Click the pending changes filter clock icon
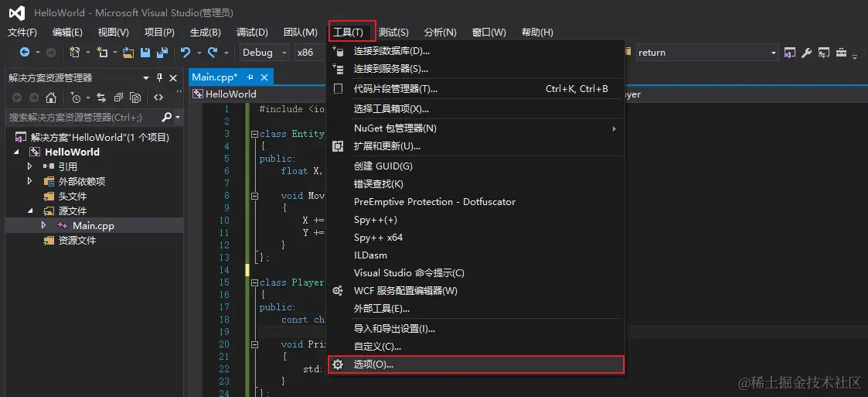This screenshot has height=397, width=868. coord(76,98)
